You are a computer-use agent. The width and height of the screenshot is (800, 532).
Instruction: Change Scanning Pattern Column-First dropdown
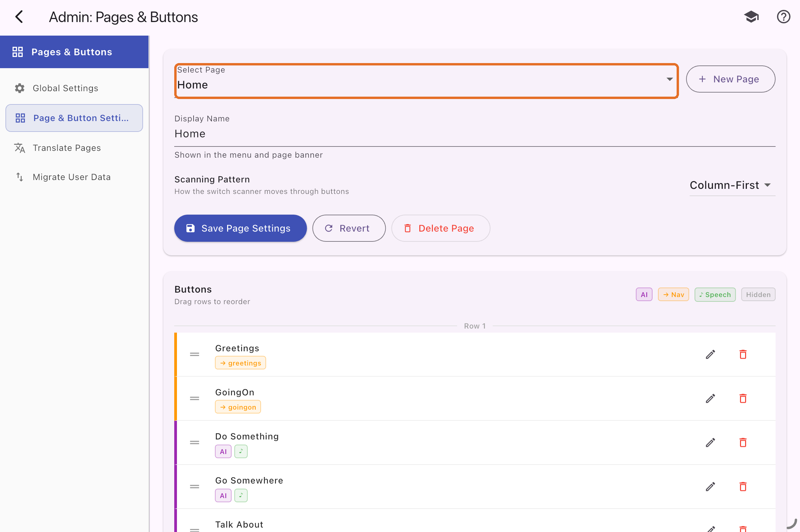[x=732, y=185]
